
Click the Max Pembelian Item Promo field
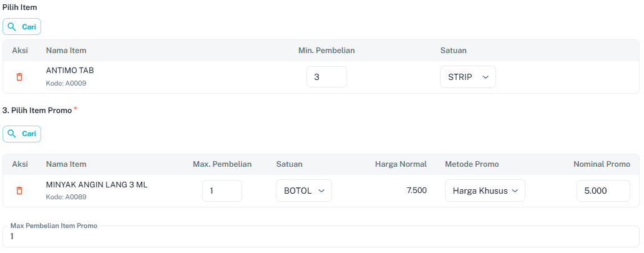coord(321,237)
